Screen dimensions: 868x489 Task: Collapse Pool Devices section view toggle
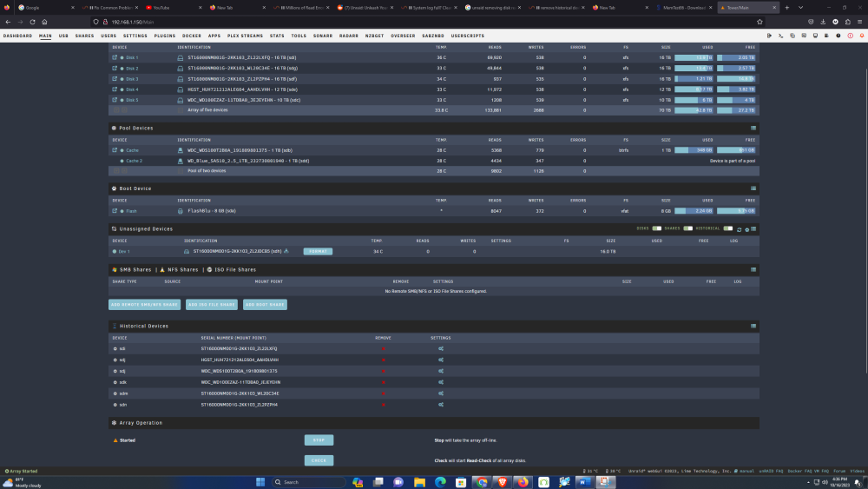pos(753,128)
